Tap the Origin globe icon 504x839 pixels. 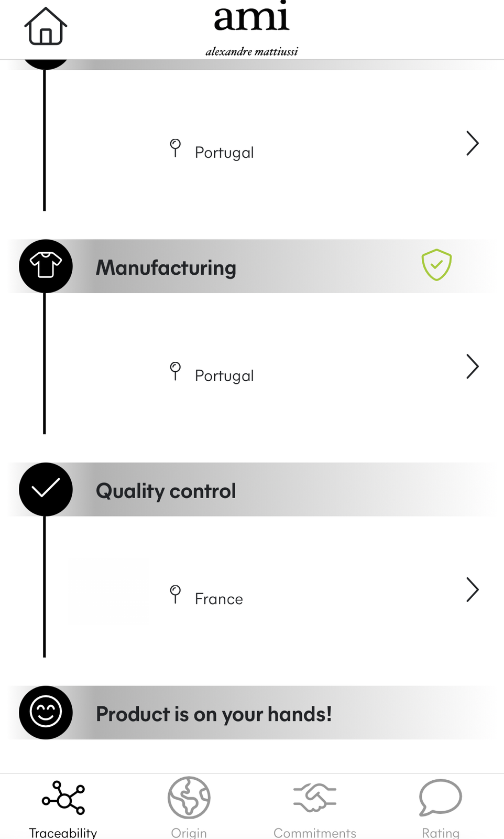coord(189,798)
